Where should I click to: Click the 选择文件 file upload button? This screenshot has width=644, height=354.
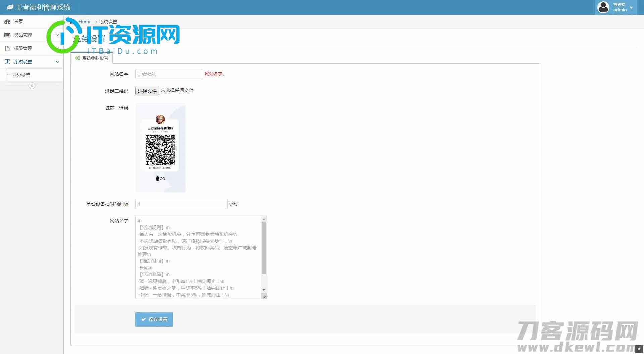point(147,91)
